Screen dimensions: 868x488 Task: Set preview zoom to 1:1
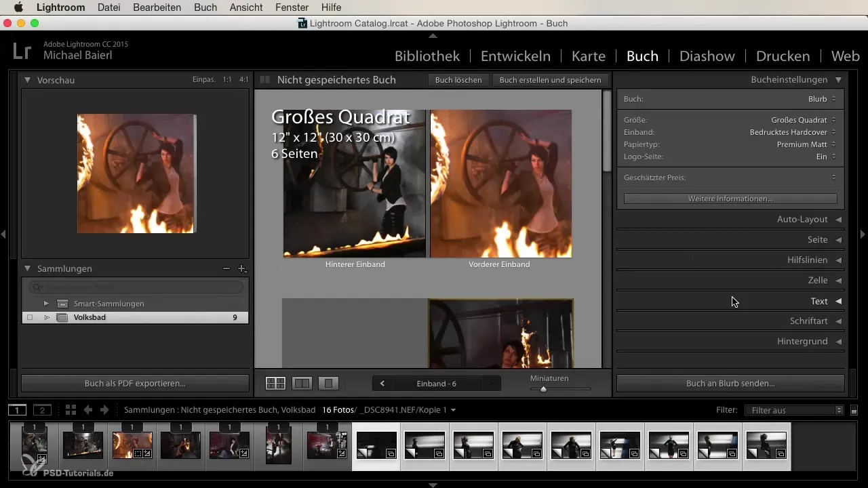(x=227, y=79)
